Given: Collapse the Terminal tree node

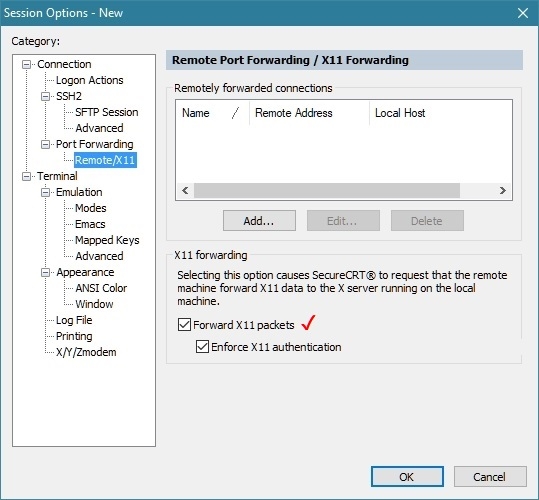Looking at the screenshot, I should (26, 177).
